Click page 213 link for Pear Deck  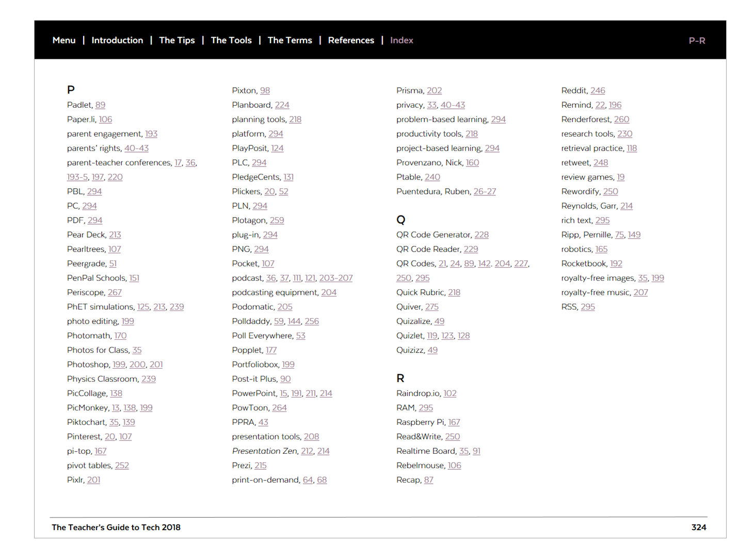tap(115, 235)
